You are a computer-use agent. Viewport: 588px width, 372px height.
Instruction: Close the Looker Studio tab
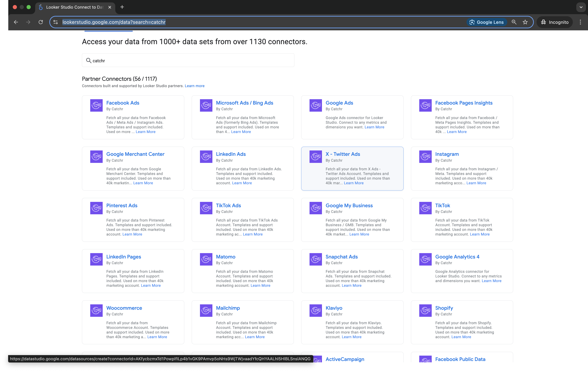pyautogui.click(x=110, y=7)
